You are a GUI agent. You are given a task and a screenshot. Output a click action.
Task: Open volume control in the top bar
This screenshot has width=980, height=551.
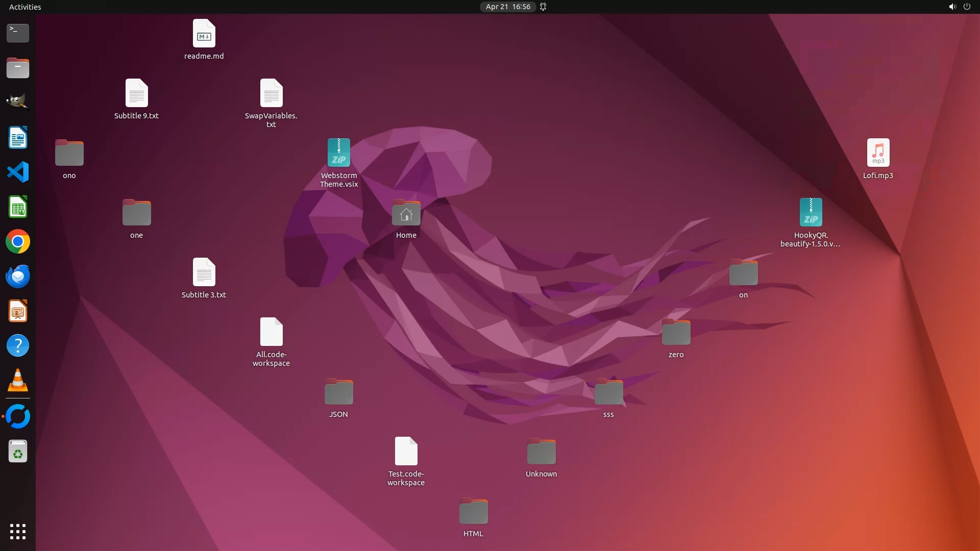(952, 7)
